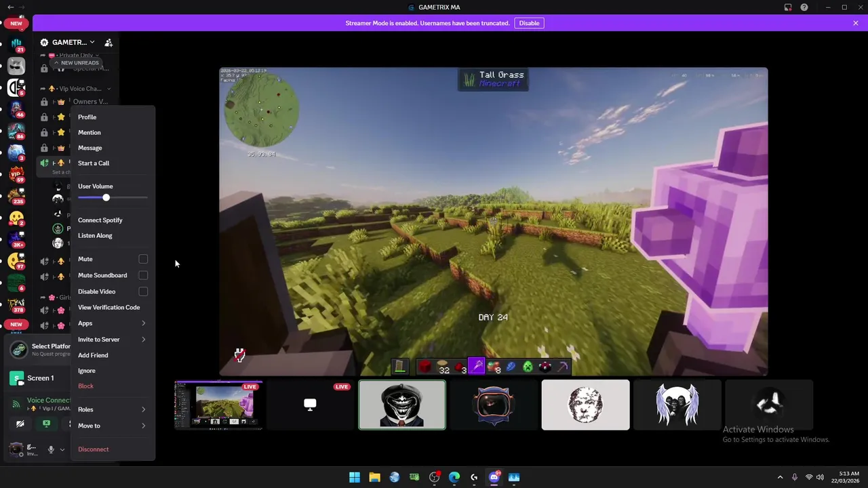Go back with the title bar arrow

coord(9,7)
